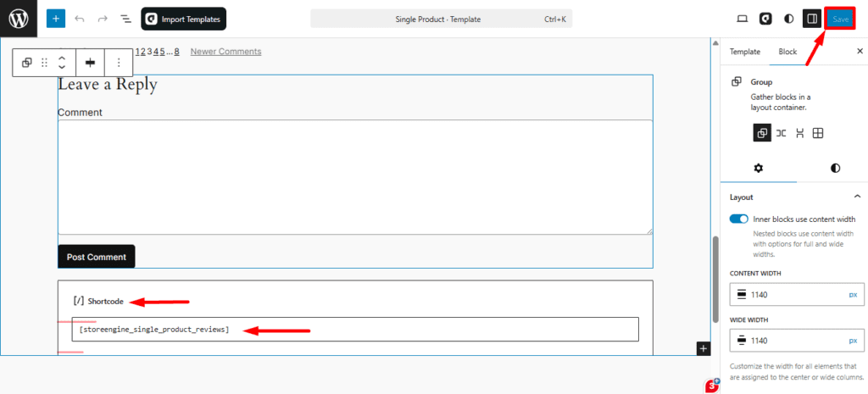Click the editor canvas scrollbar up arrow
The width and height of the screenshot is (868, 394).
tap(715, 43)
